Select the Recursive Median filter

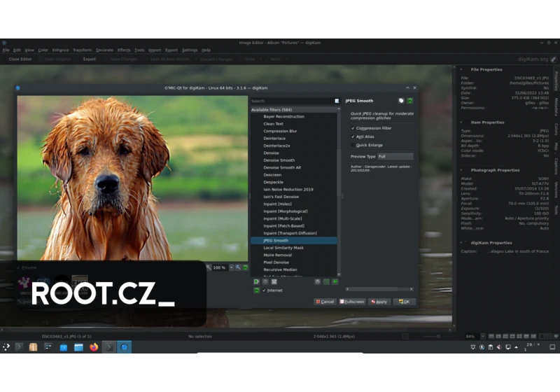[280, 269]
